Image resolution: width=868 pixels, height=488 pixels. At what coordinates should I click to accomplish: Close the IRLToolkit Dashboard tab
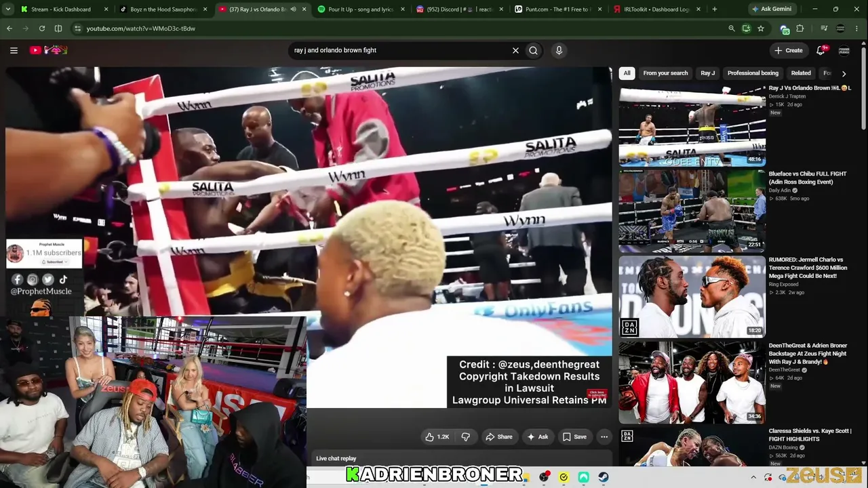tap(698, 9)
